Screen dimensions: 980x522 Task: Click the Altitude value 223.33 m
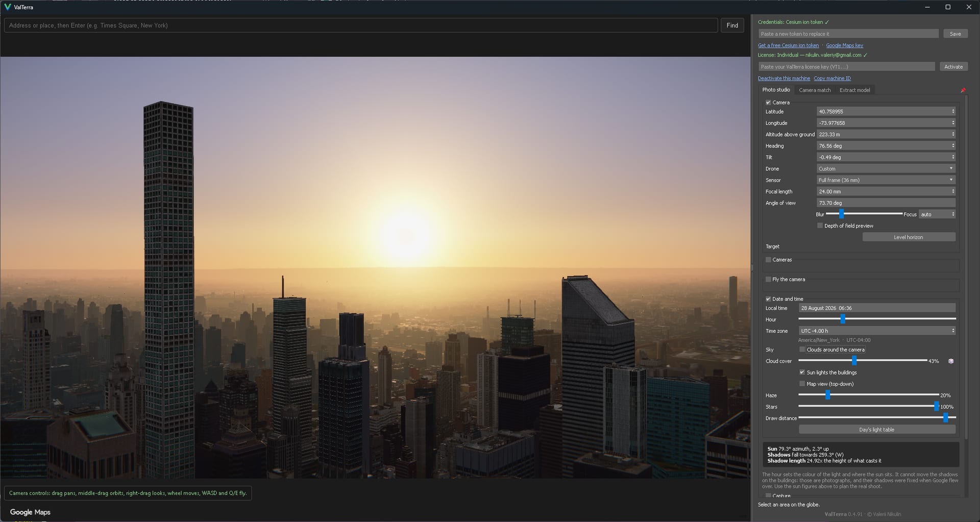pos(829,135)
